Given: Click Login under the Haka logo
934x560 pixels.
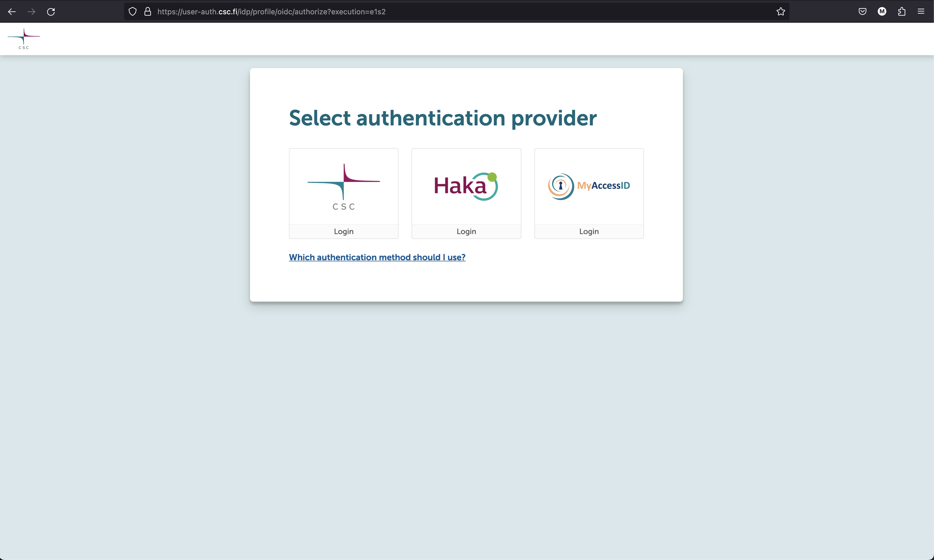Looking at the screenshot, I should (x=466, y=231).
